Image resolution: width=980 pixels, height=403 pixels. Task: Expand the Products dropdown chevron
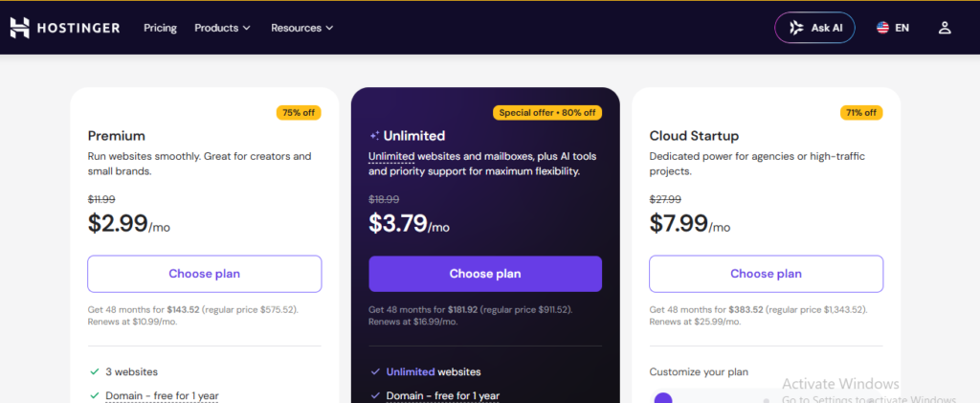coord(246,28)
